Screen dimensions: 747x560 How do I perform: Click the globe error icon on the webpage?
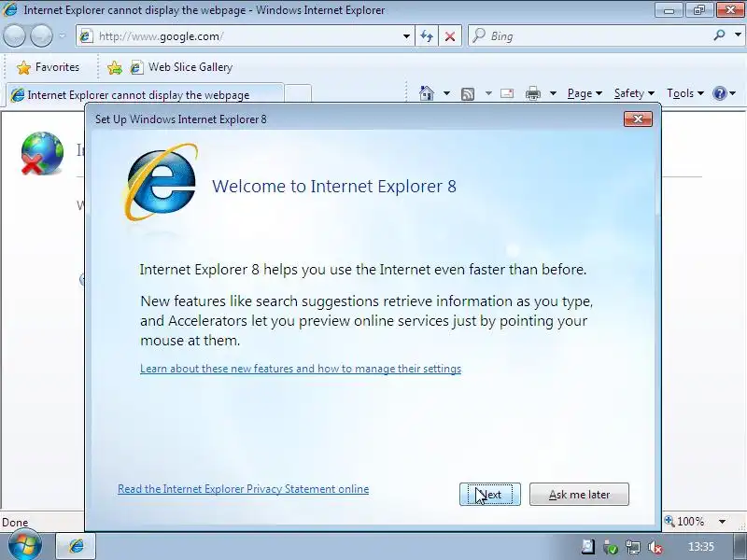tap(42, 153)
